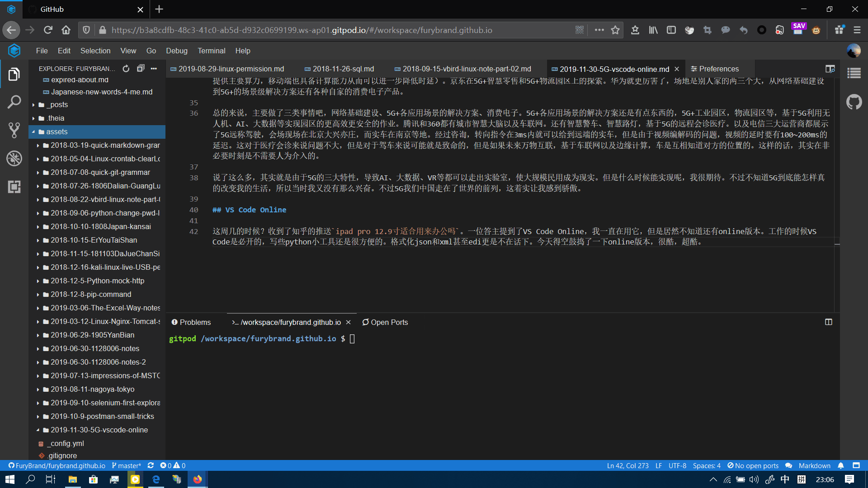The image size is (868, 488).
Task: Toggle Firefox sidebar from the toolbar
Action: (671, 30)
